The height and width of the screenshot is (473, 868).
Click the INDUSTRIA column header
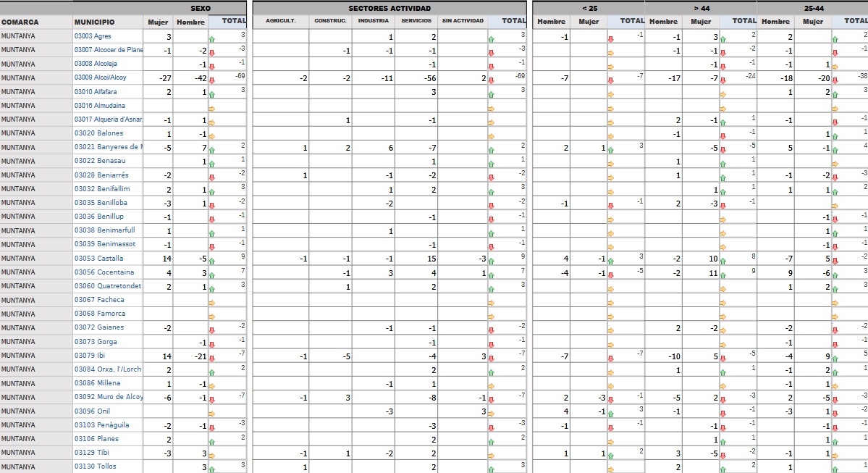(x=373, y=21)
